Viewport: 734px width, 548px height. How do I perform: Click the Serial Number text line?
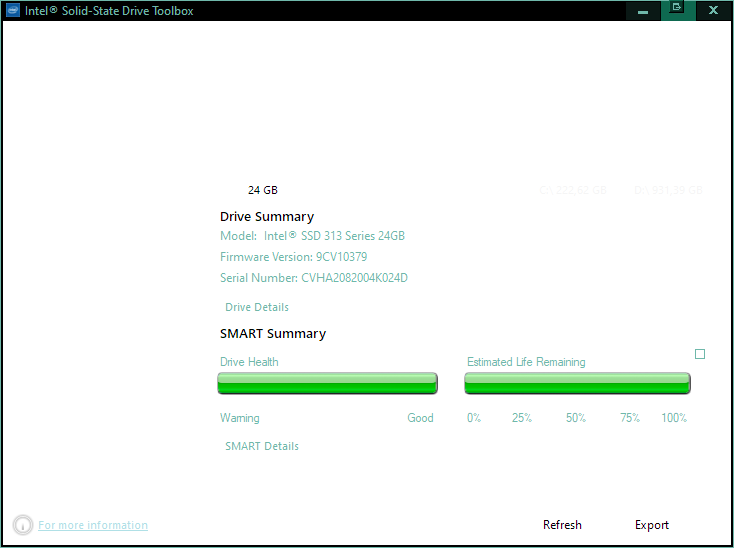point(314,278)
